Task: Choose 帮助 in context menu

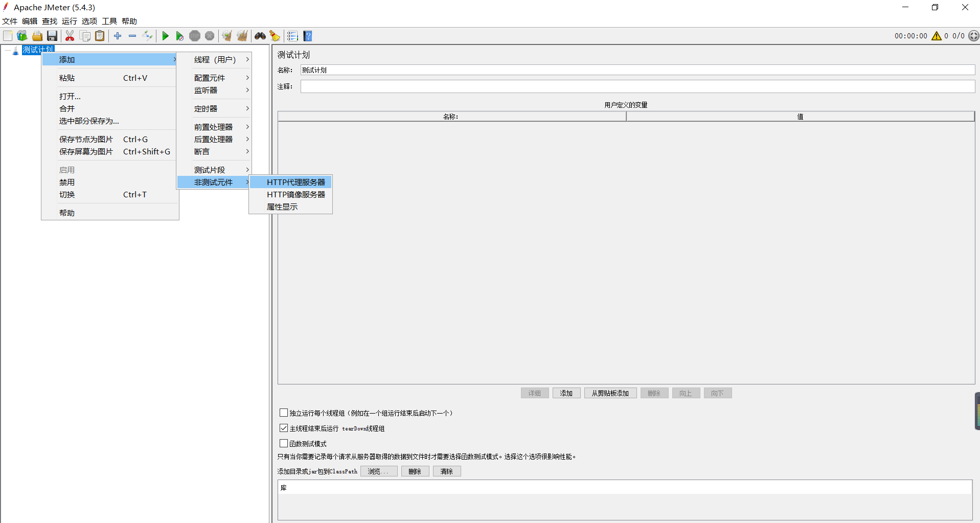Action: [x=110, y=213]
